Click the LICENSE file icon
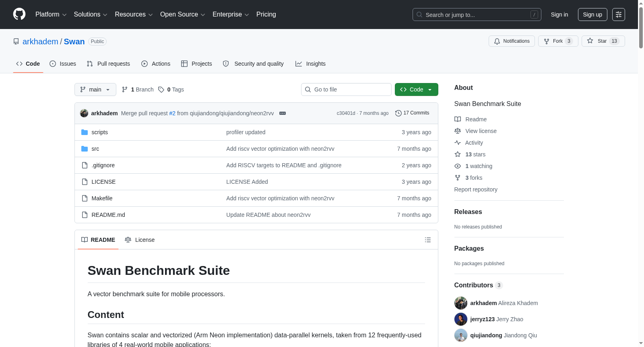 (85, 182)
